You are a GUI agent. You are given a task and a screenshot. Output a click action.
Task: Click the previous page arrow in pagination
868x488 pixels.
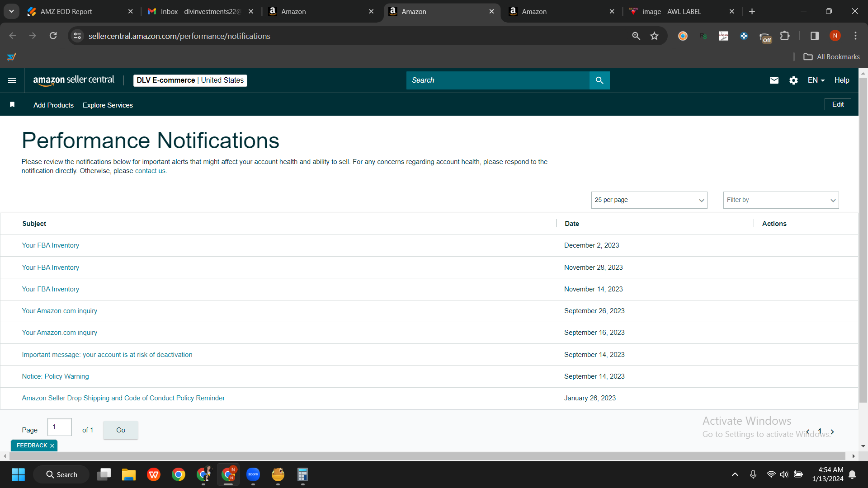click(808, 432)
